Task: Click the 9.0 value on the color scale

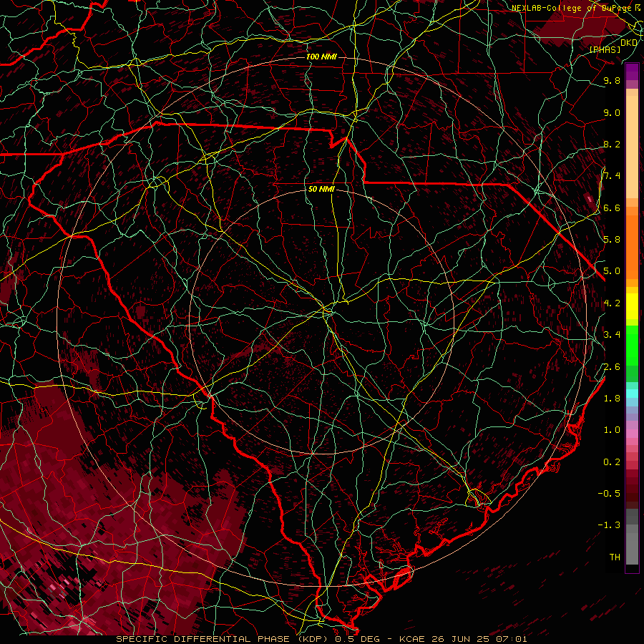Action: (612, 112)
